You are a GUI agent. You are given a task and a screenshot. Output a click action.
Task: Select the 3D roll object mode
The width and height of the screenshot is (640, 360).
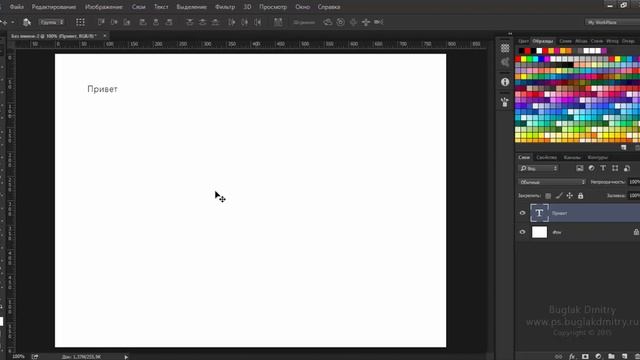340,22
